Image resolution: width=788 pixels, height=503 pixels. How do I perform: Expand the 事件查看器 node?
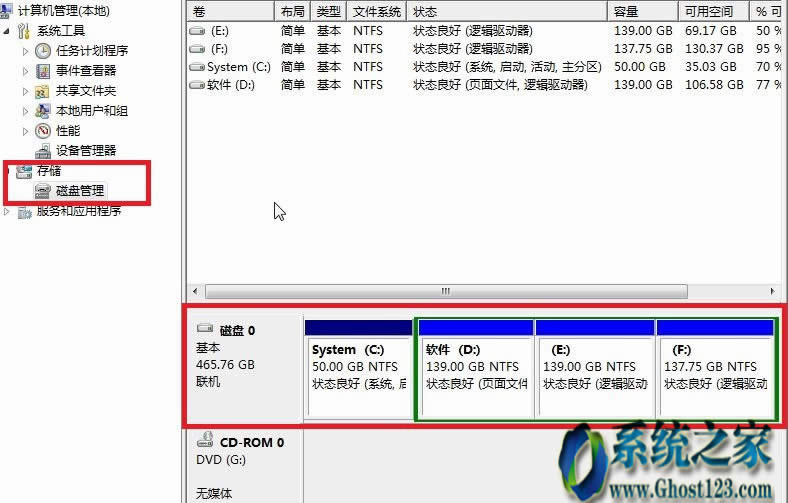tap(25, 71)
